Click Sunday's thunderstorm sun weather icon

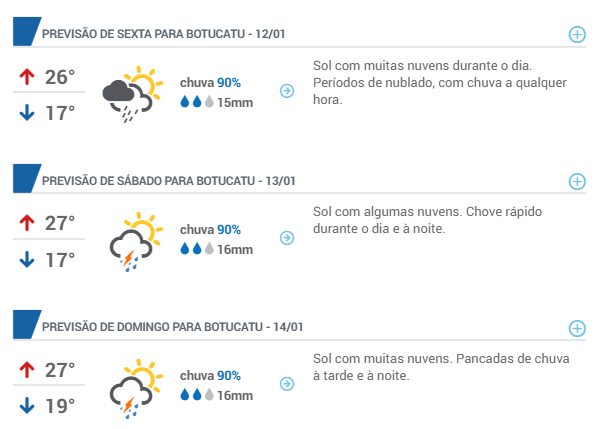click(136, 388)
